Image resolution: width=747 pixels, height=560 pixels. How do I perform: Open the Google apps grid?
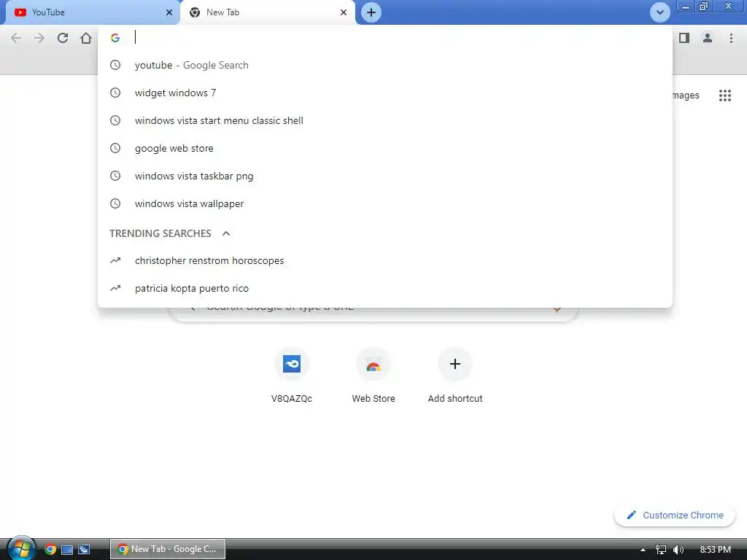click(724, 96)
